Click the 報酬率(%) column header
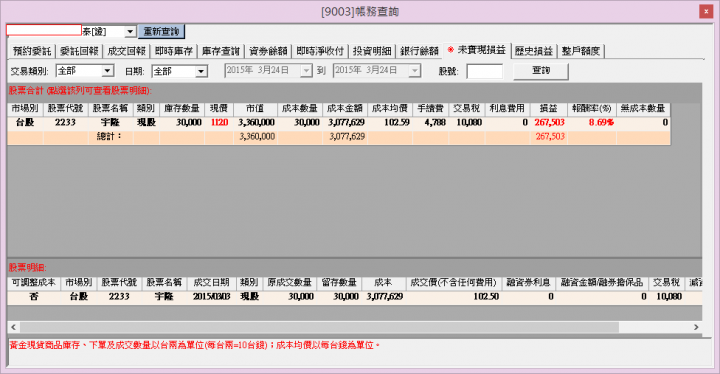Screen dimensions: 720x374 [591, 108]
